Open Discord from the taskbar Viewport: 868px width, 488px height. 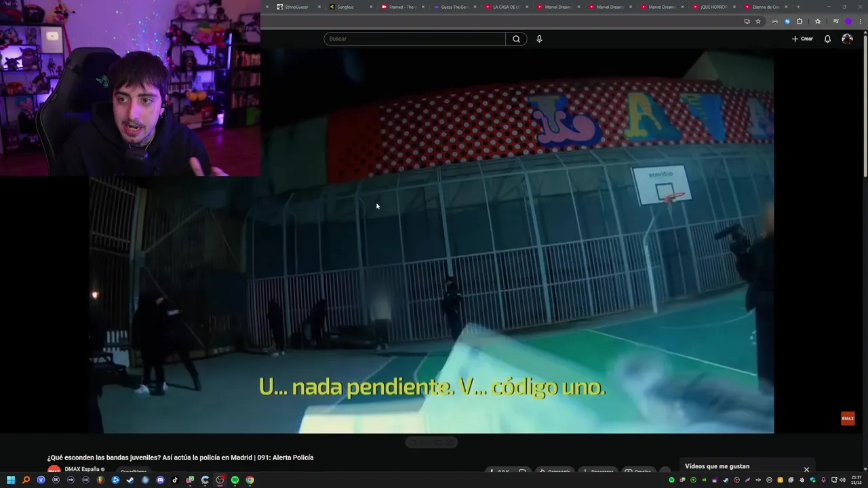pos(160,480)
